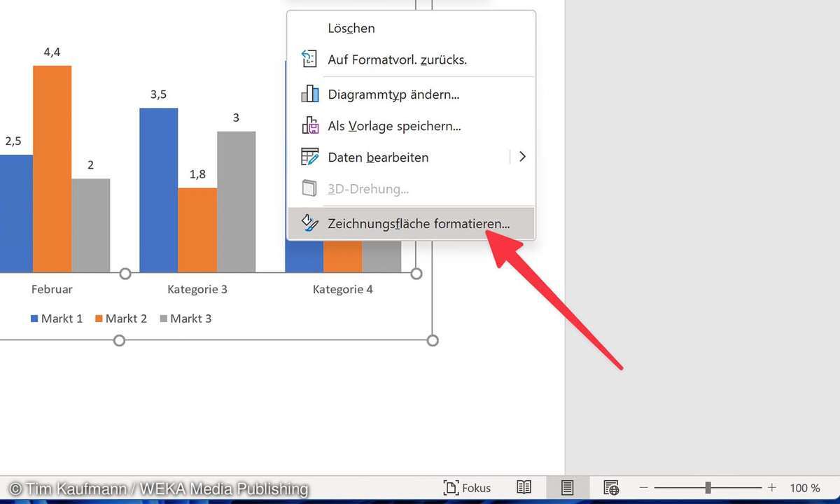Click the data label 1,8
This screenshot has width=840, height=504.
point(197,174)
